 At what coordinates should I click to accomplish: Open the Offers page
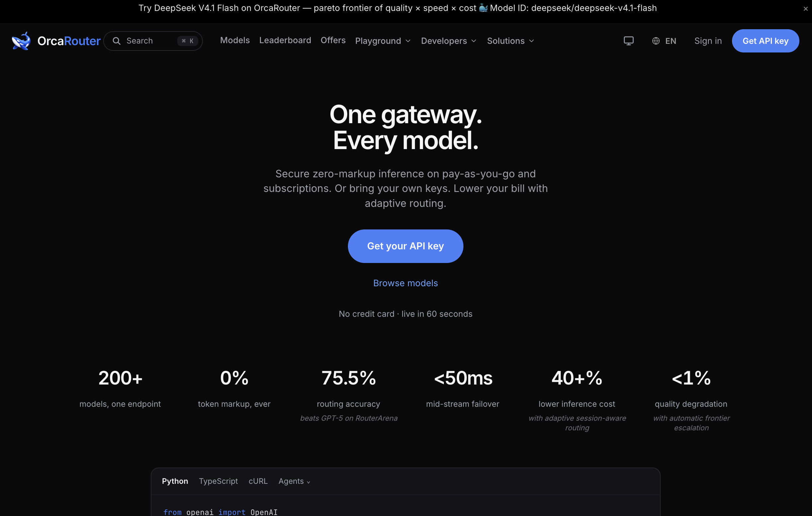click(x=333, y=40)
